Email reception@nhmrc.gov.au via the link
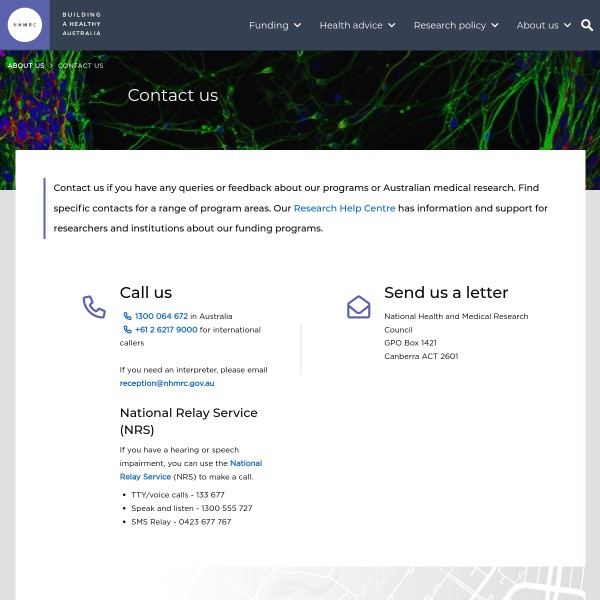This screenshot has width=600, height=600. coord(167,383)
